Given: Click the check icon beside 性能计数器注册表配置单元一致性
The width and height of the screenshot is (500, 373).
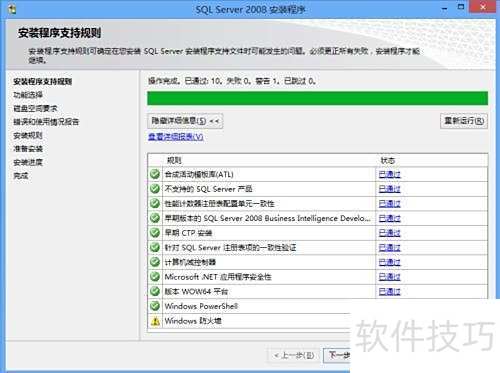Looking at the screenshot, I should click(x=155, y=203).
